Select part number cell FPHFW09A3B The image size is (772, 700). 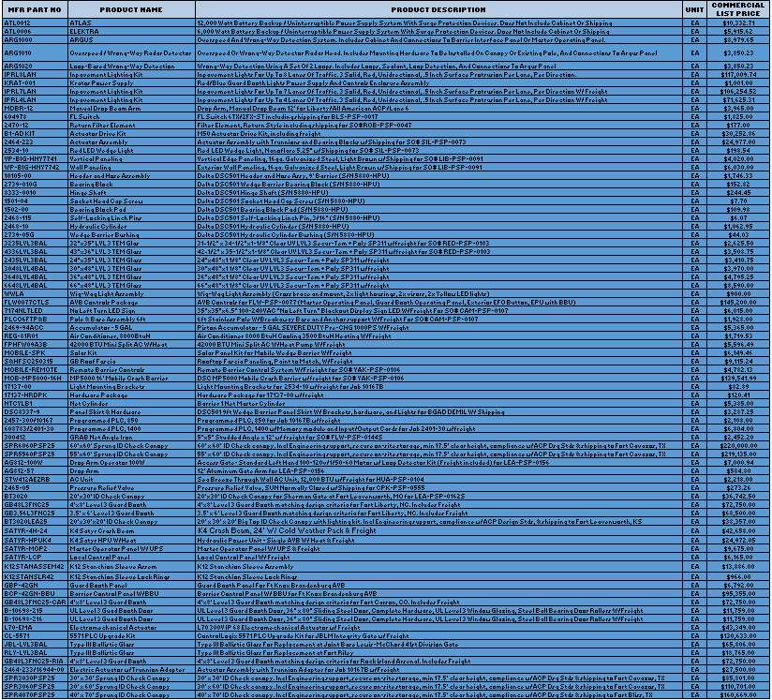pyautogui.click(x=35, y=345)
